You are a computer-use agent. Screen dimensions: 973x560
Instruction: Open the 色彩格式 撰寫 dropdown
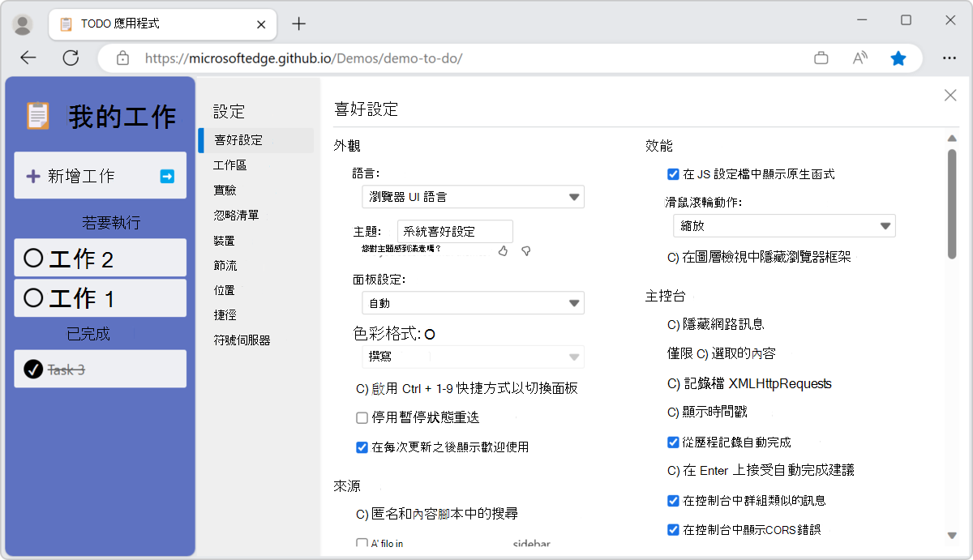click(x=473, y=357)
